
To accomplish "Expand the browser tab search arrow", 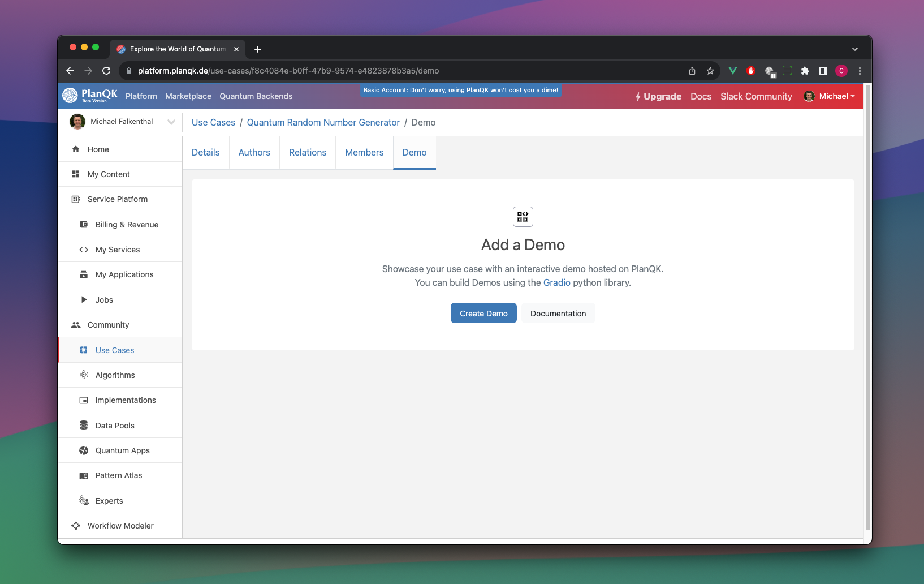I will pos(855,49).
